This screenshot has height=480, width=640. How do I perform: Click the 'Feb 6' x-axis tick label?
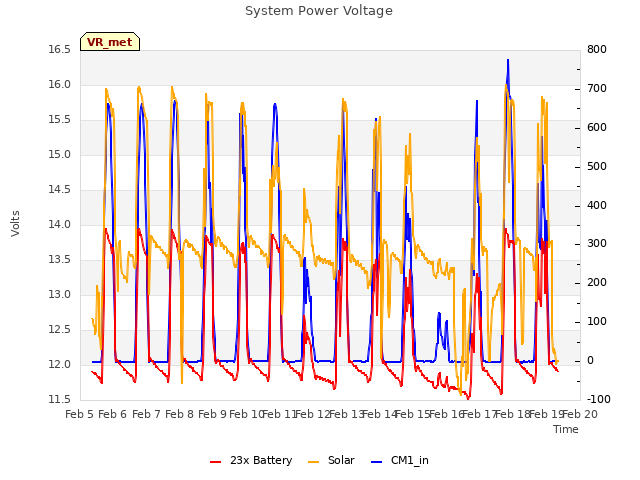pos(113,414)
